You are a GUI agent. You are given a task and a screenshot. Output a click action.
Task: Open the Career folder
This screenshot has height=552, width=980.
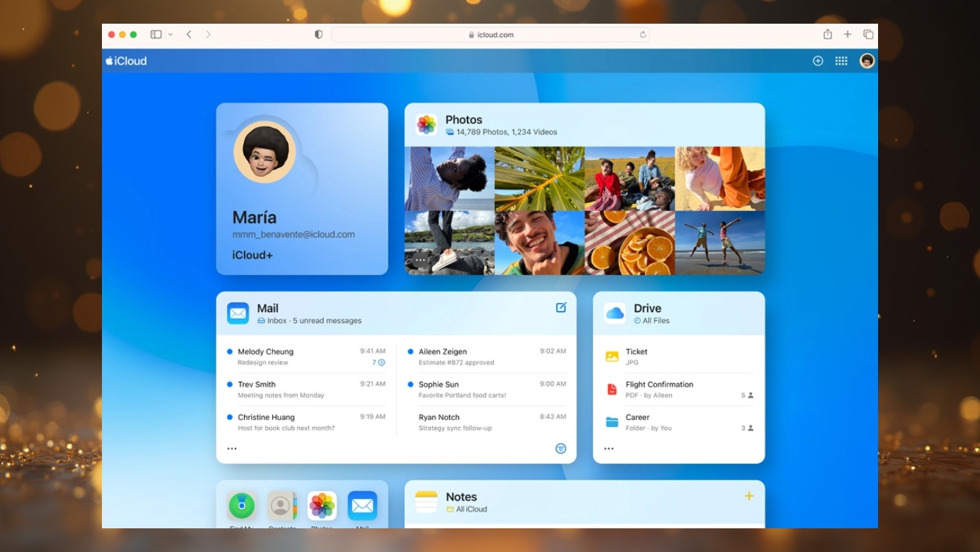679,422
